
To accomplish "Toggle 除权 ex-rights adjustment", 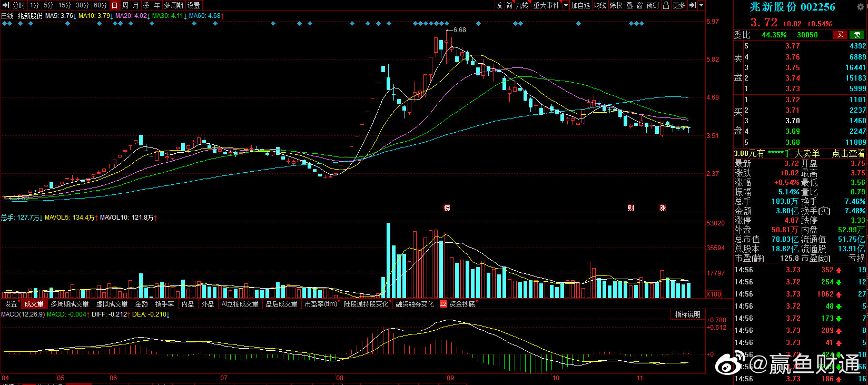I will [616, 5].
